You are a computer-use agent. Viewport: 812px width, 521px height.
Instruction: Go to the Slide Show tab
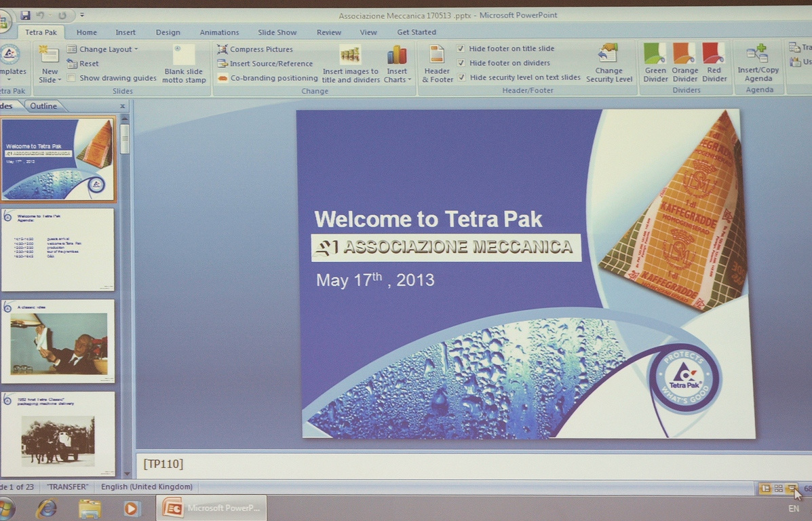[x=277, y=32]
